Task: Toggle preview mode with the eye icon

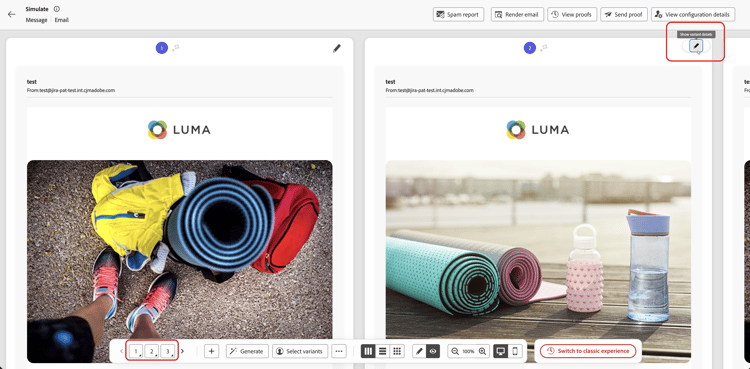Action: click(x=433, y=351)
